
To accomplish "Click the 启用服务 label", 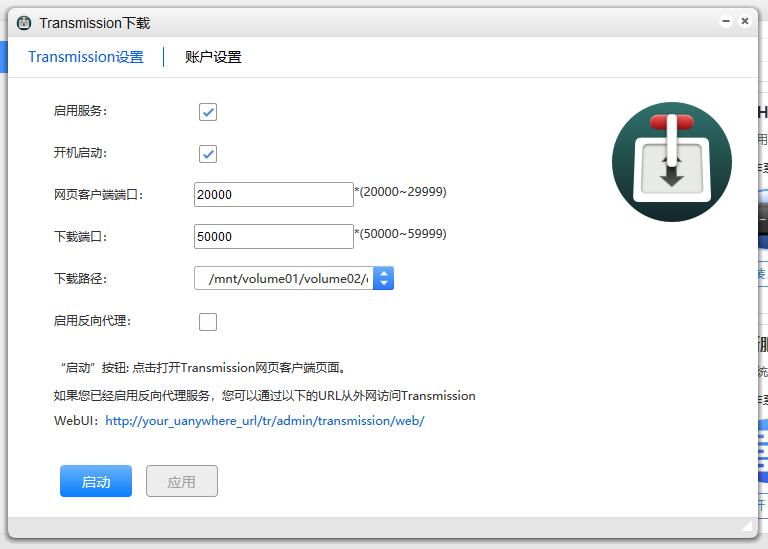I will (x=80, y=111).
